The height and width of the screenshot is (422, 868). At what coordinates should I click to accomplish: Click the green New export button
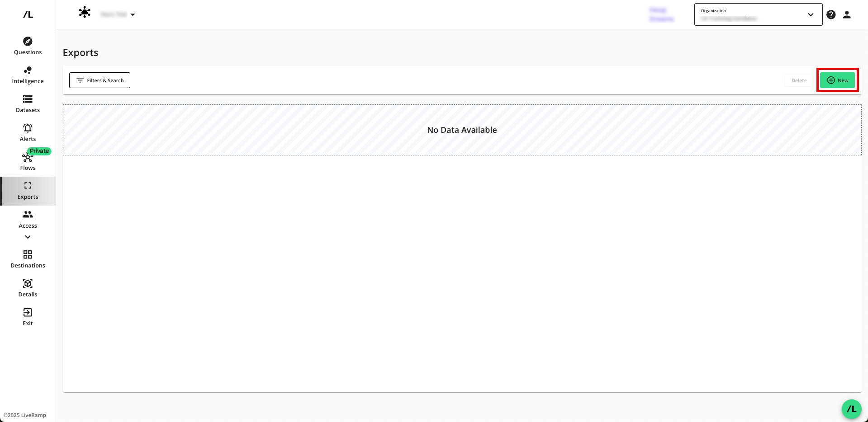point(837,80)
